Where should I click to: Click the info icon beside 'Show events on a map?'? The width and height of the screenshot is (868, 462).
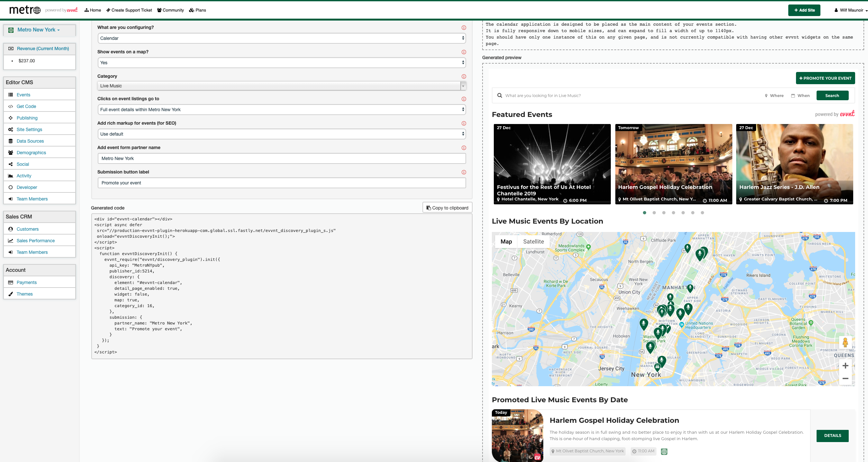[464, 52]
